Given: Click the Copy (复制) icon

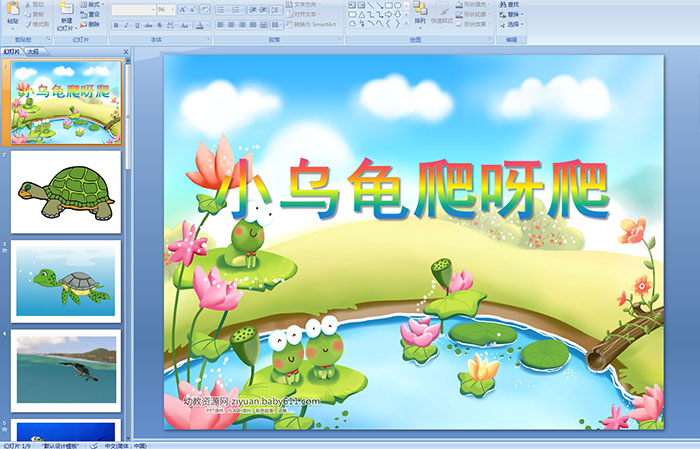Looking at the screenshot, I should 28,14.
